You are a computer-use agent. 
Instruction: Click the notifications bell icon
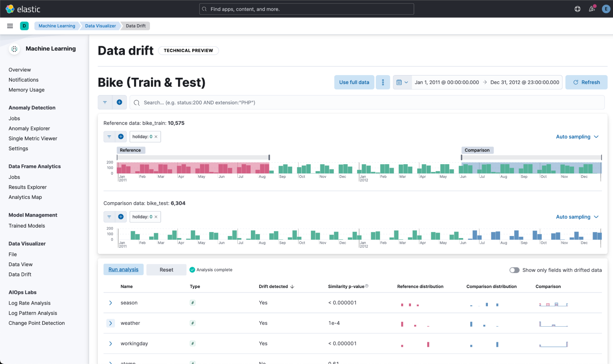tap(592, 9)
